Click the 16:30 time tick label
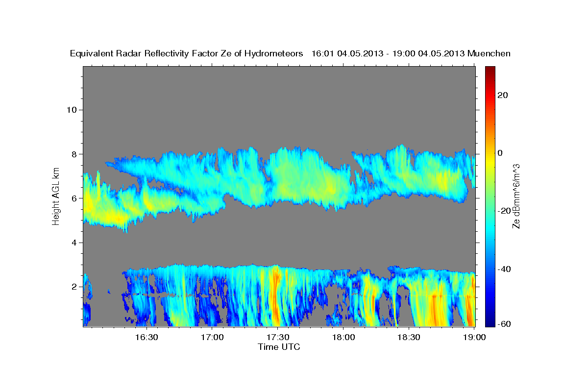This screenshot has width=588, height=392. tap(147, 337)
